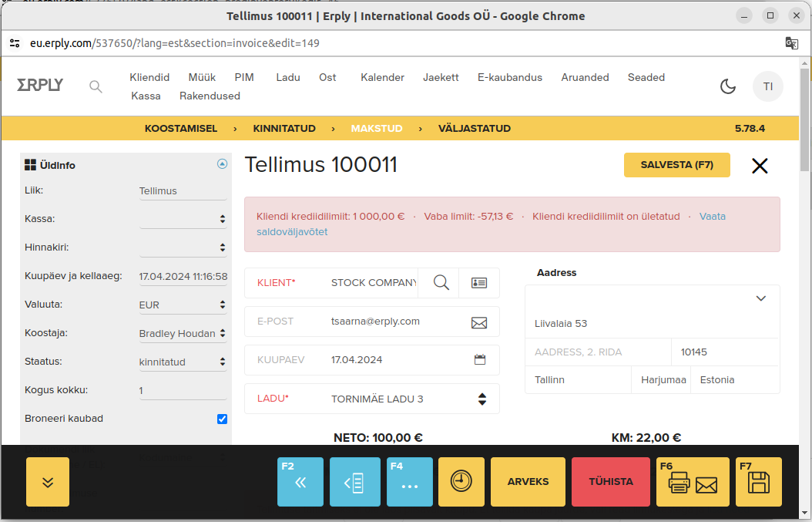Open the client card icon
The height and width of the screenshot is (522, 812).
coord(479,282)
